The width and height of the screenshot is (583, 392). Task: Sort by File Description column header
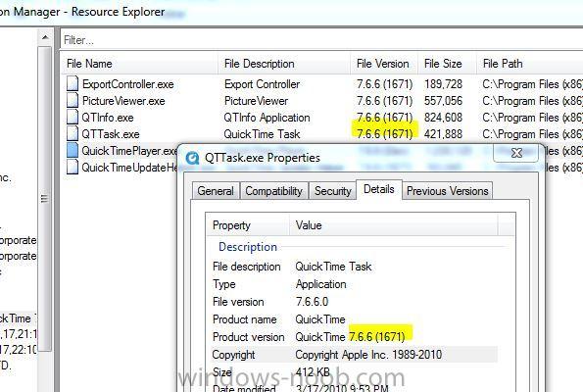(284, 64)
